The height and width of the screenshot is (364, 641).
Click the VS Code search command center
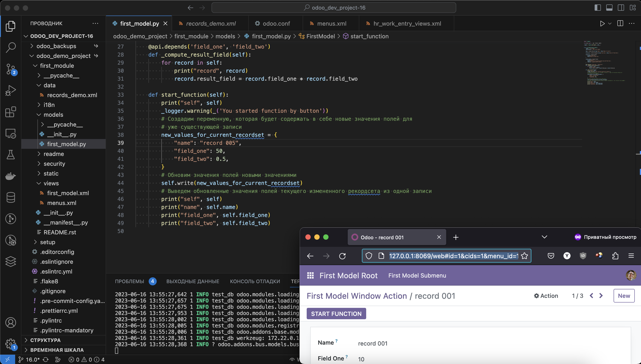pos(334,8)
